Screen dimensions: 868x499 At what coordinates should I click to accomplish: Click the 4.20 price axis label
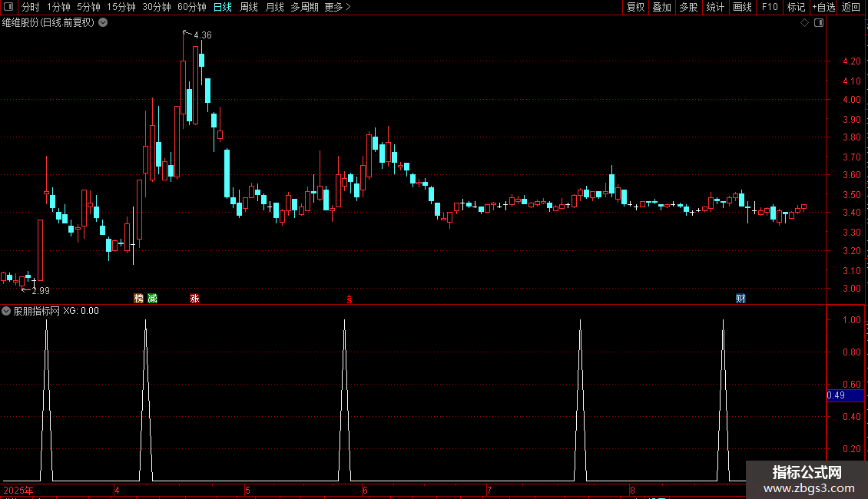click(851, 61)
